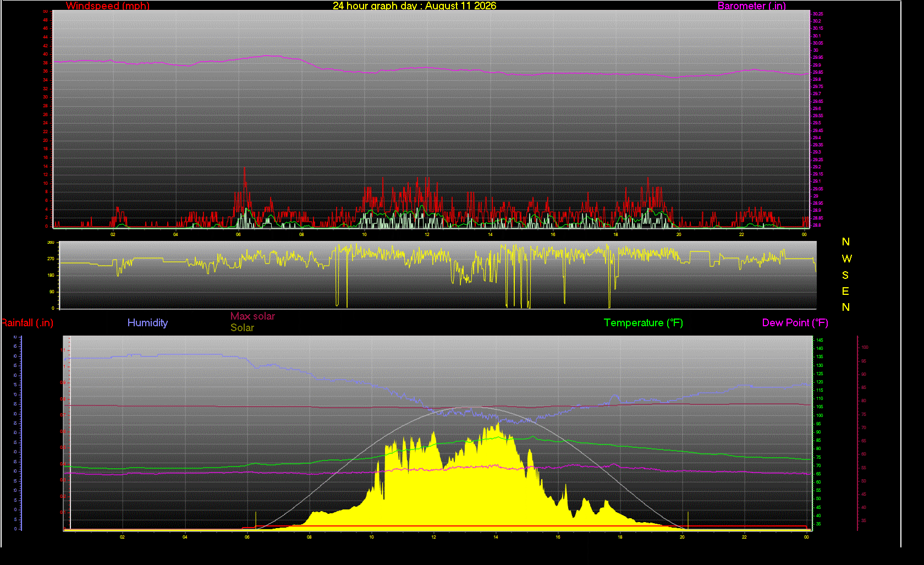Click barometer axis value '30.25'
Image resolution: width=924 pixels, height=565 pixels.
pos(818,14)
